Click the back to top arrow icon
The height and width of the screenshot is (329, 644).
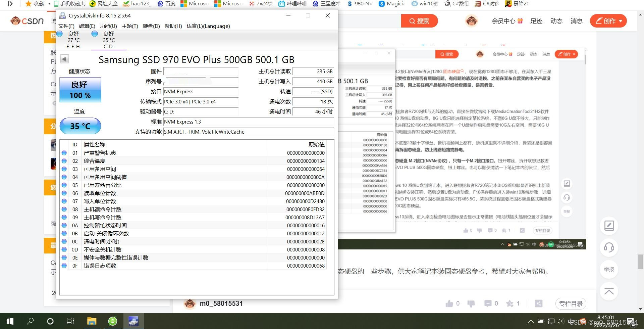click(609, 291)
